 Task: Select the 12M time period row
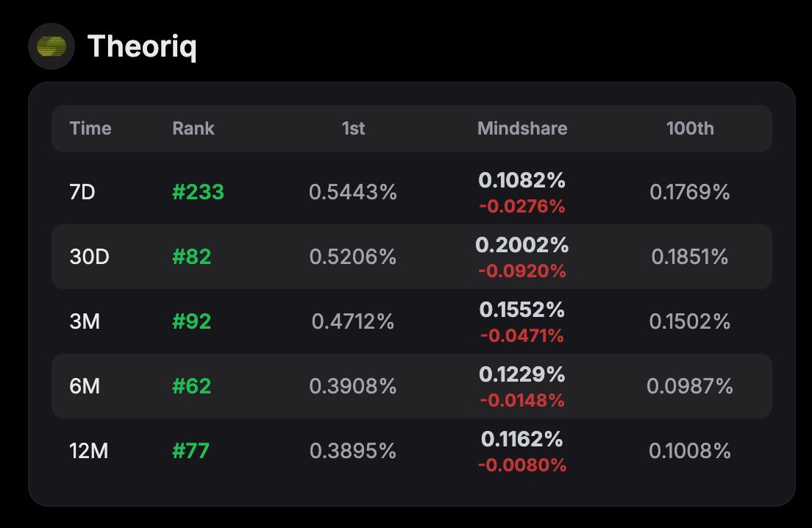[x=412, y=451]
